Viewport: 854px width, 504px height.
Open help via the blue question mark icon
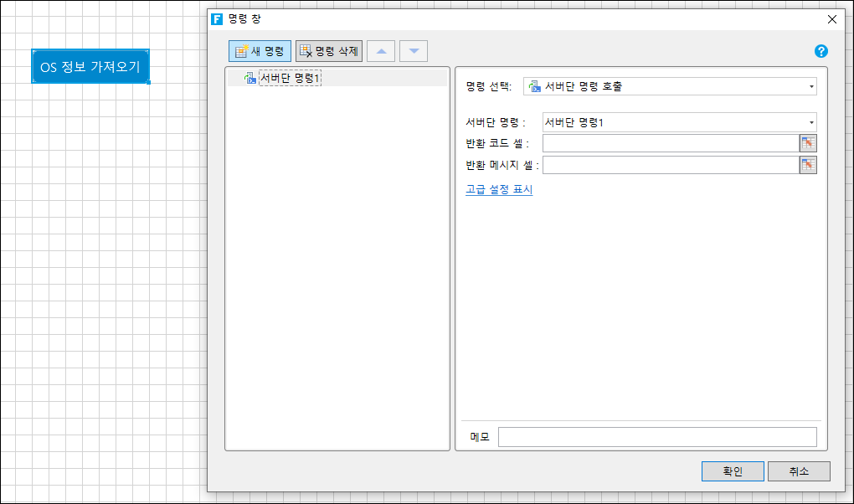pyautogui.click(x=821, y=51)
